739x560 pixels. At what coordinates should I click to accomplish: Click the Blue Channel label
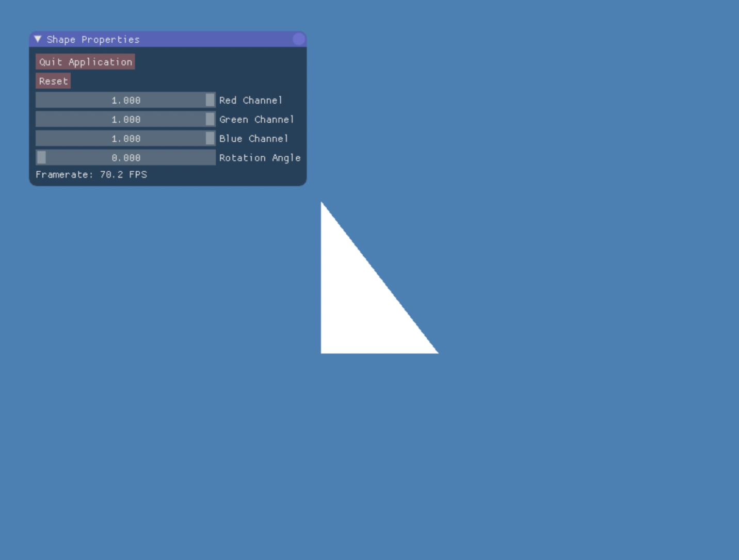click(x=253, y=138)
